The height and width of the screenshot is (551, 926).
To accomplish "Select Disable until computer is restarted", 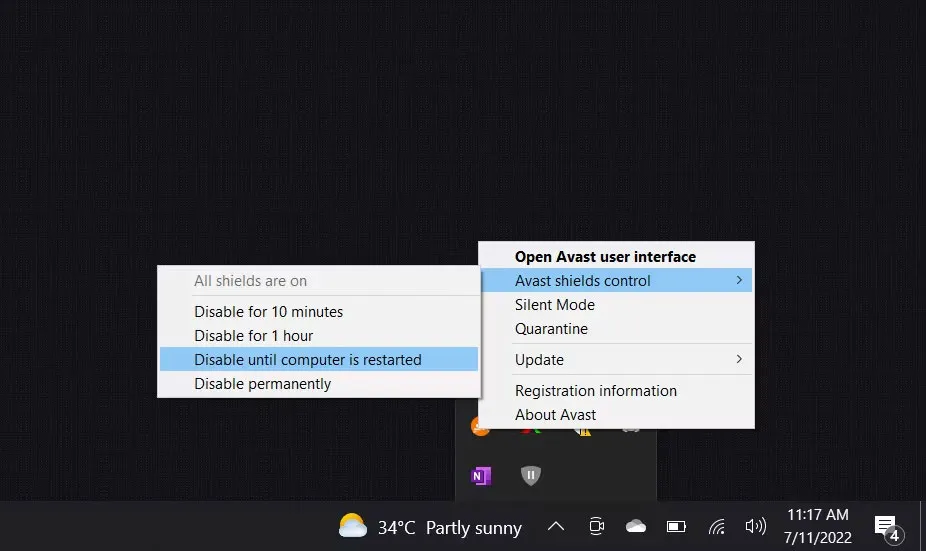I will (x=308, y=360).
